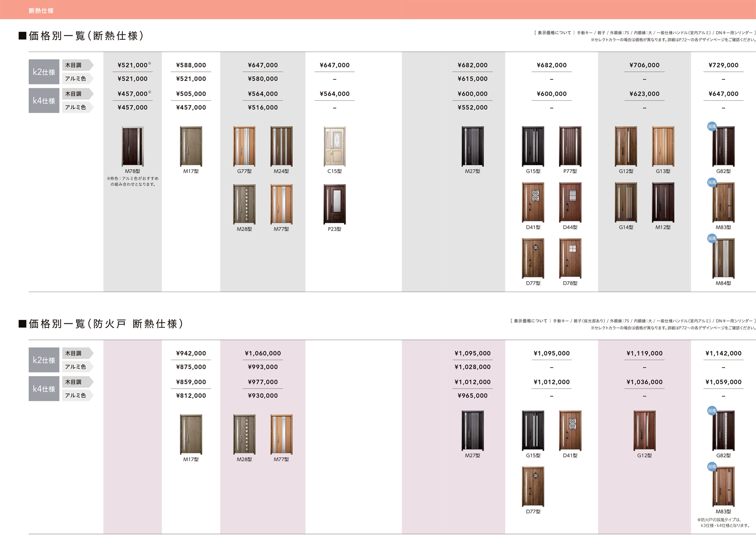This screenshot has height=535, width=756.
Task: Select the M24型 door image
Action: (281, 147)
